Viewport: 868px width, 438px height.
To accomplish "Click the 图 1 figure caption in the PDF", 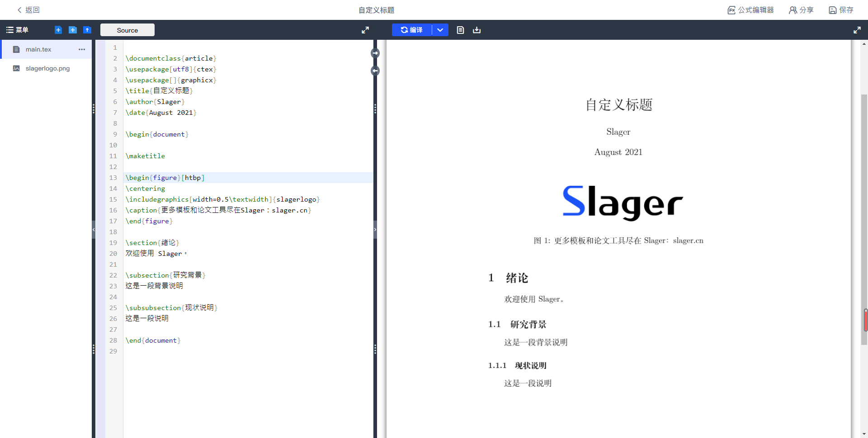I will pyautogui.click(x=618, y=241).
